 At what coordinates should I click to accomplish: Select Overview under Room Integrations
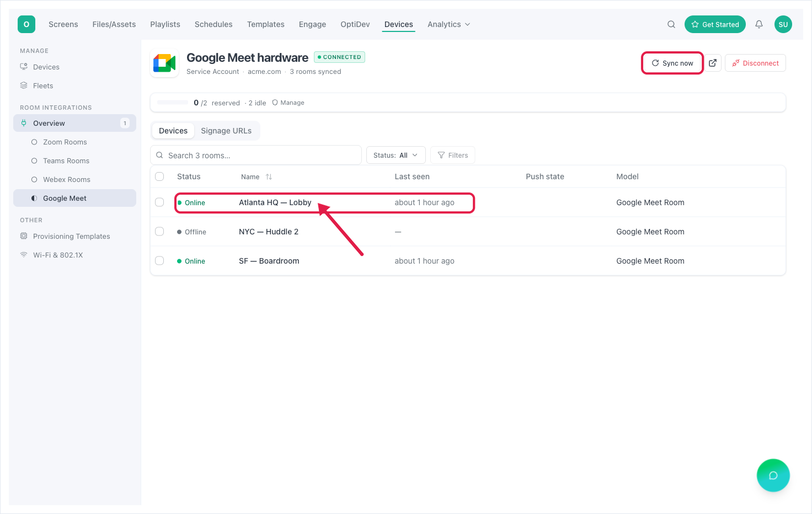click(75, 123)
